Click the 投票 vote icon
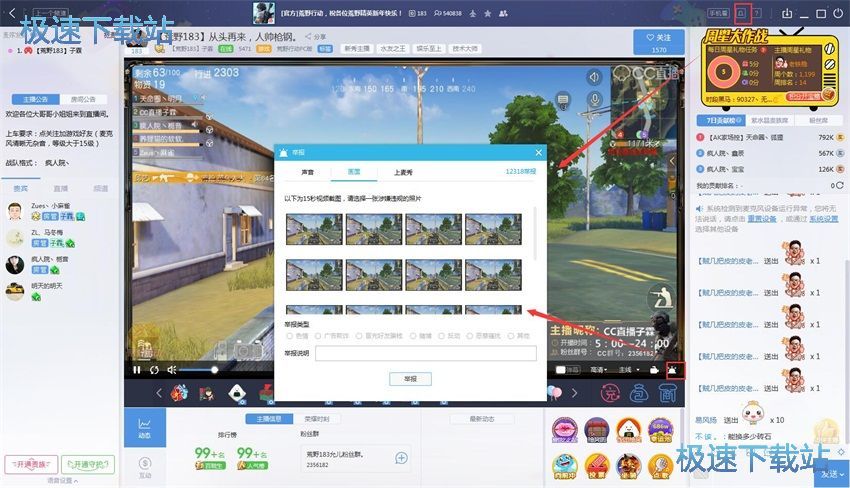Viewport: 850px width, 488px height. [x=596, y=466]
